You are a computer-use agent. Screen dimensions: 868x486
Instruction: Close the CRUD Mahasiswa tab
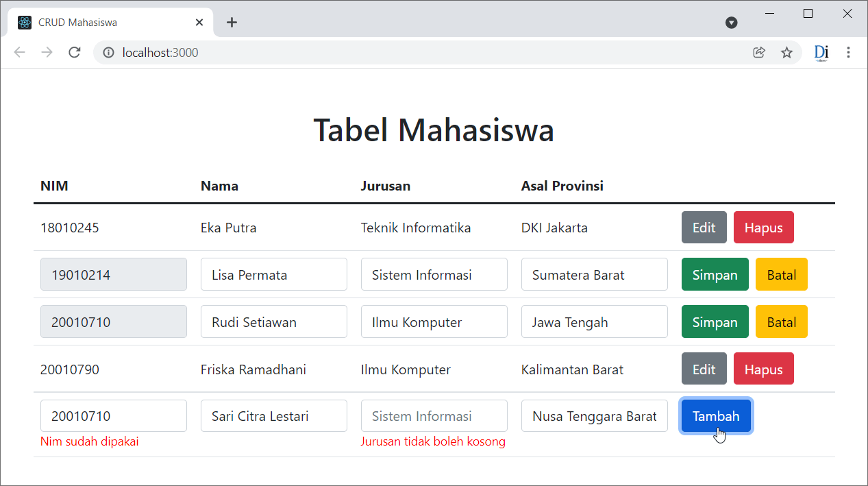click(199, 22)
